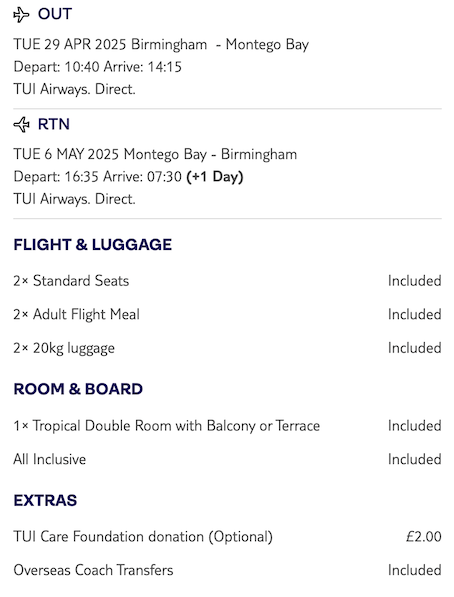Select the RTN flight label
The height and width of the screenshot is (597, 454).
[x=54, y=124]
